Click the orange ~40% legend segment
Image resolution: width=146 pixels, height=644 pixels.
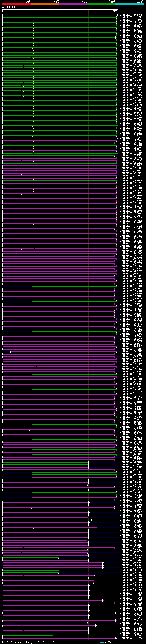[x=45, y=4]
